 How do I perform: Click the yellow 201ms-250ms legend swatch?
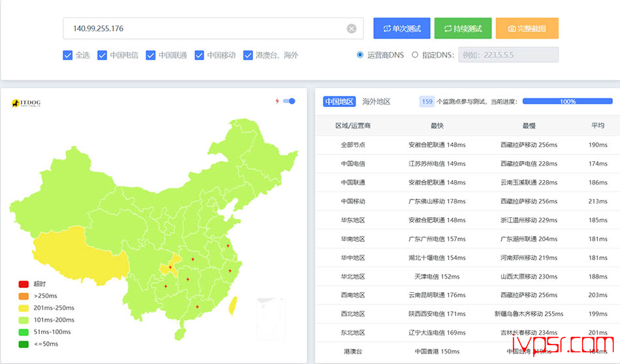(23, 308)
